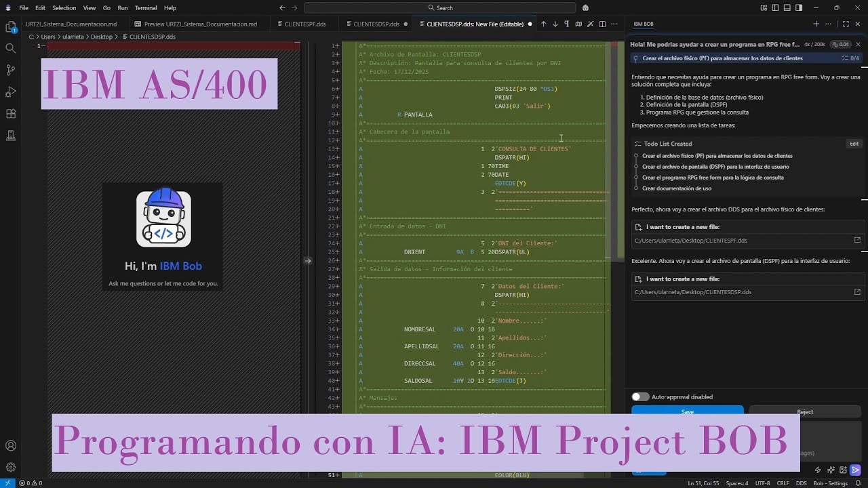
Task: Open the Run menu
Action: (123, 7)
